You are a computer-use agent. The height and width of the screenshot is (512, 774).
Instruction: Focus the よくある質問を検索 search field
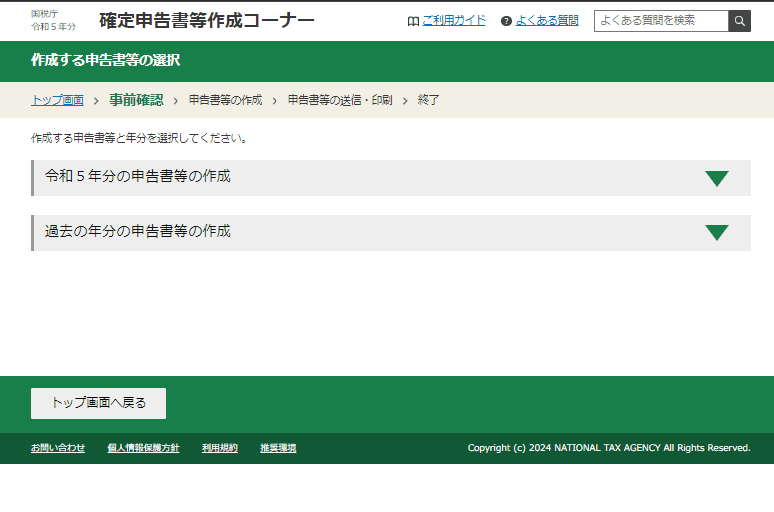[x=661, y=21]
